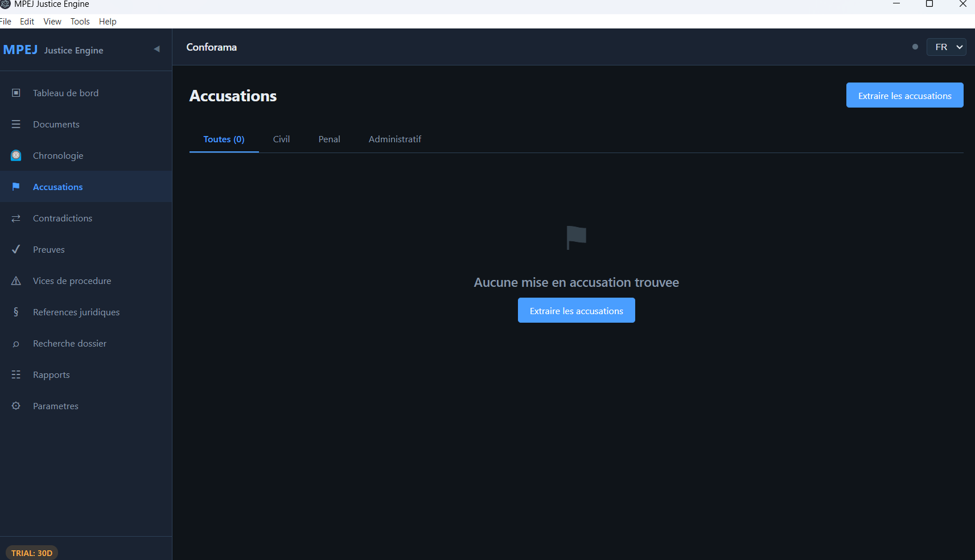Open the FR language dropdown
This screenshot has height=560, width=975.
click(x=946, y=47)
